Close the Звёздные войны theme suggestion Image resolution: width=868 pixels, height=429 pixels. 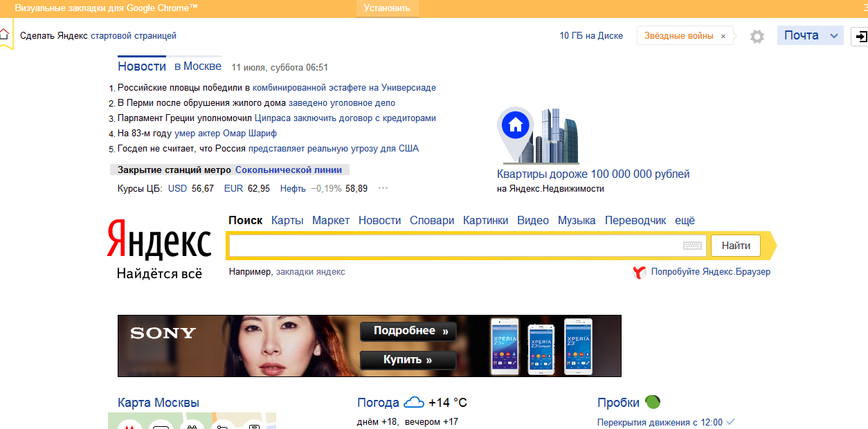723,37
